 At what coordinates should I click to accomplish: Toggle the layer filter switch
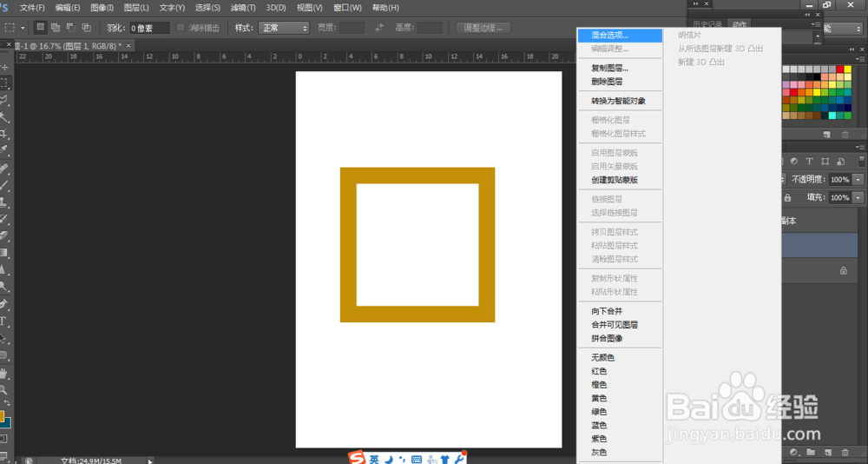[x=862, y=162]
